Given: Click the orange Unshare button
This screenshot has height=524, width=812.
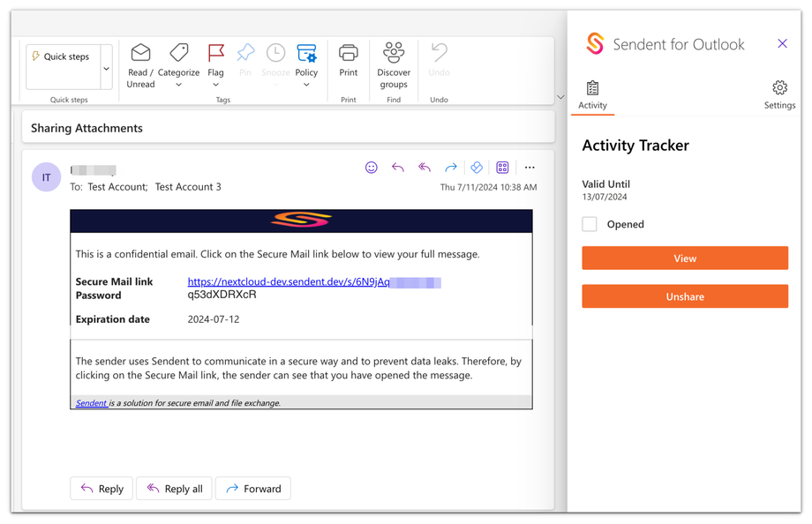Looking at the screenshot, I should click(x=685, y=296).
